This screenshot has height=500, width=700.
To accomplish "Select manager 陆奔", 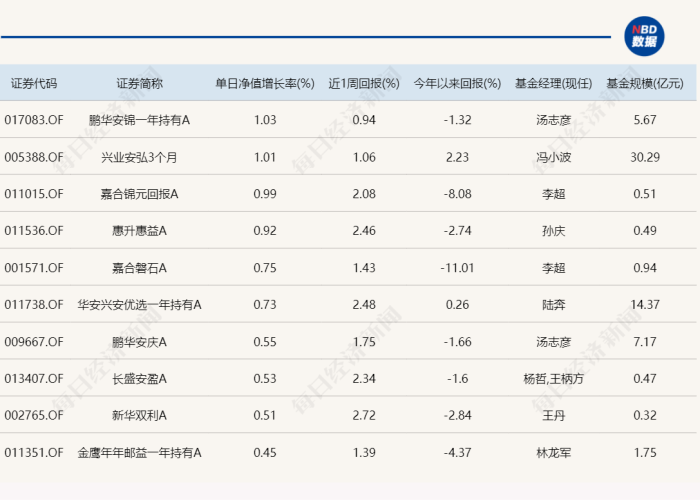I will (x=554, y=305).
